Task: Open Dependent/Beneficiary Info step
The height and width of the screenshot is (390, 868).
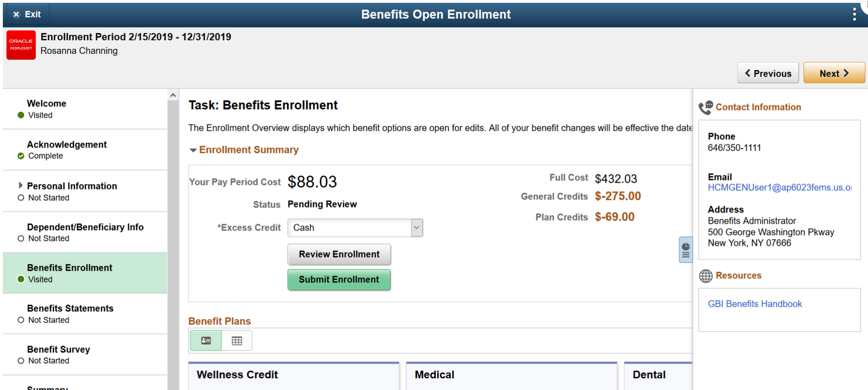Action: pos(85,227)
